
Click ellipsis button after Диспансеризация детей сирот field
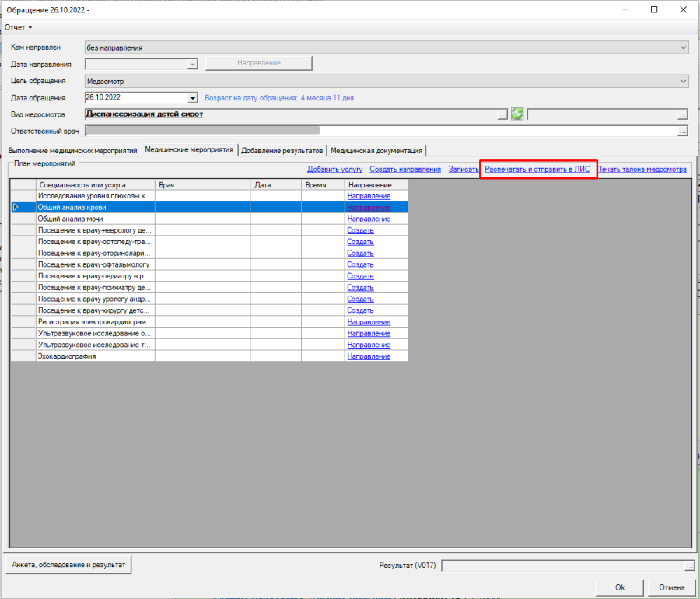(502, 114)
